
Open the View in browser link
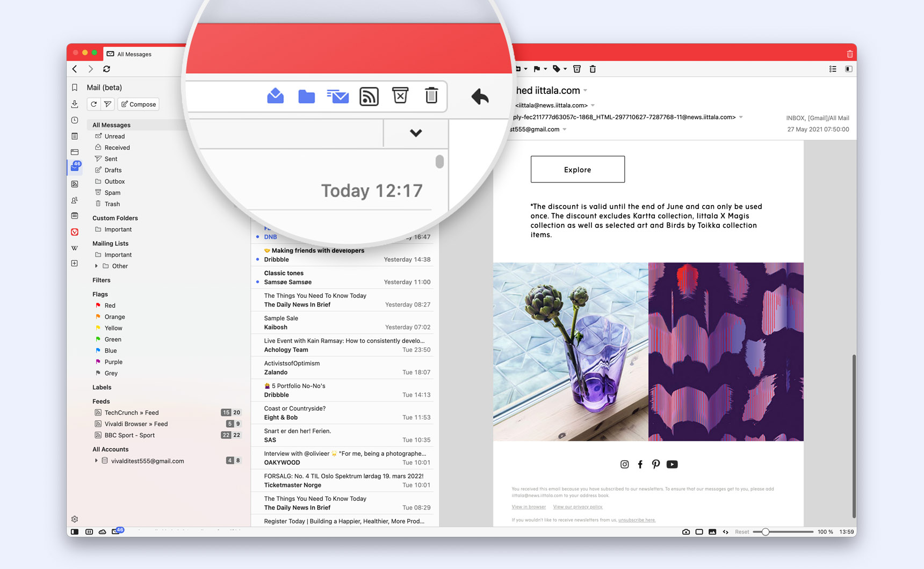pos(529,507)
